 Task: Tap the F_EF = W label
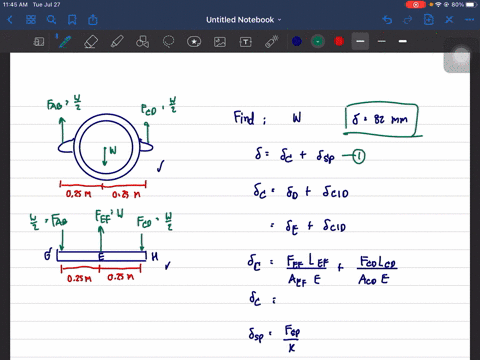109,216
